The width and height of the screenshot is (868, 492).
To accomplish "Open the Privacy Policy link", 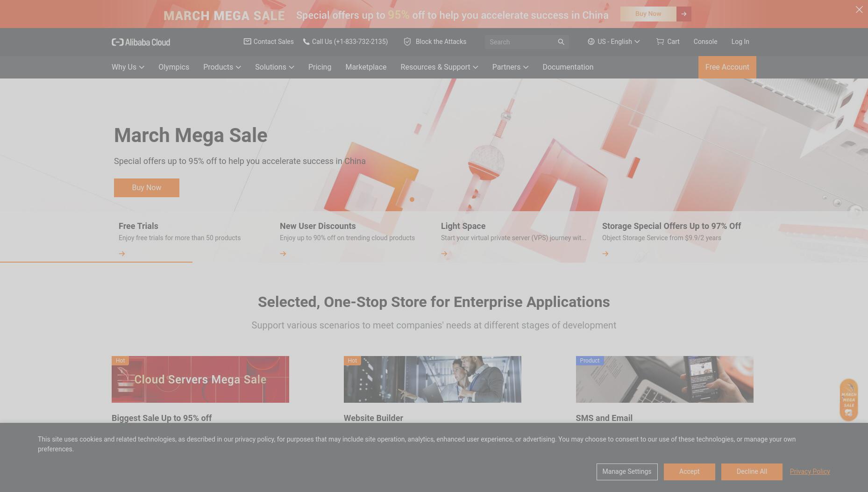I will pyautogui.click(x=810, y=471).
